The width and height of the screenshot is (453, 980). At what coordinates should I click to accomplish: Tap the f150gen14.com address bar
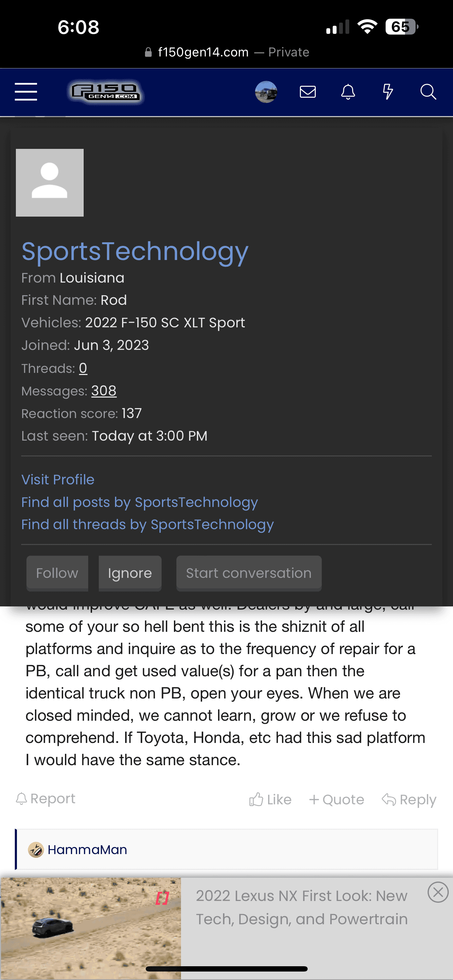[x=227, y=52]
